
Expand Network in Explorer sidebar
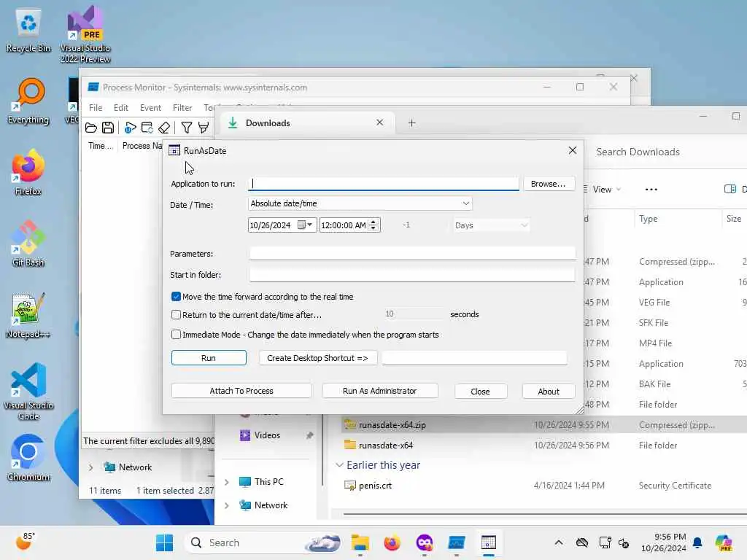click(x=227, y=505)
